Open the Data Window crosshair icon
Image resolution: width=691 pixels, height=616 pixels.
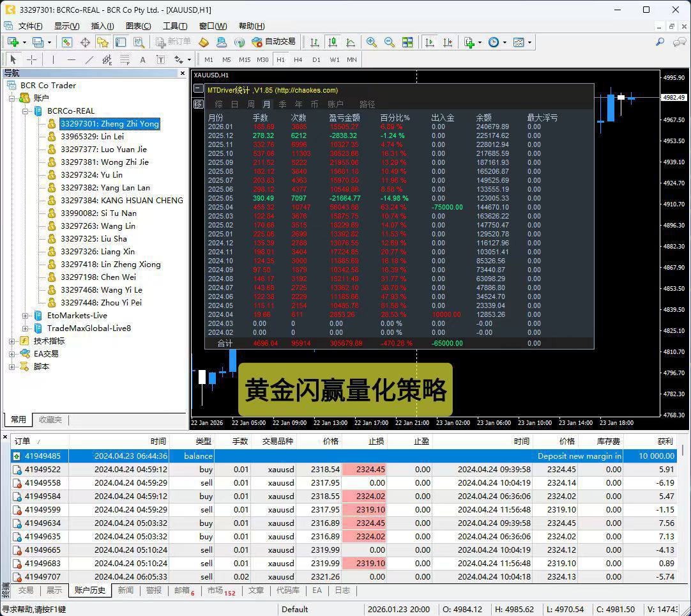click(85, 42)
